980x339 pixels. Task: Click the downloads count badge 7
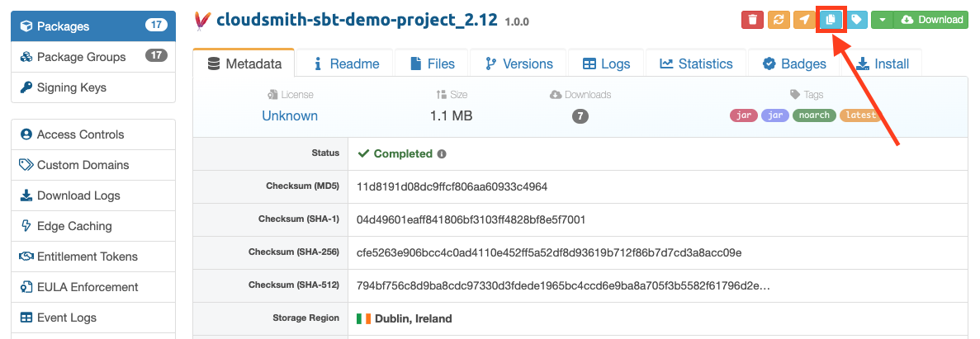(580, 116)
